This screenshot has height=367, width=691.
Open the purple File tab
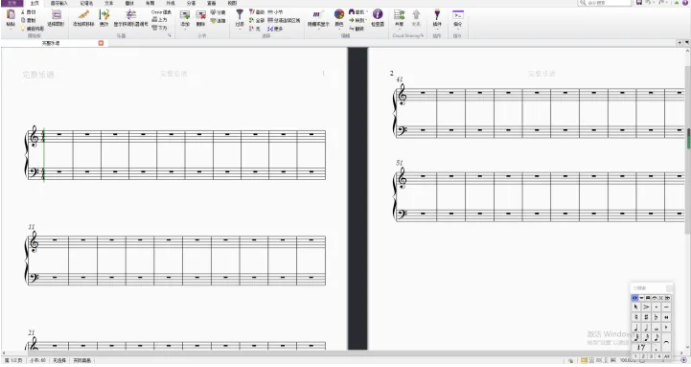(12, 3)
